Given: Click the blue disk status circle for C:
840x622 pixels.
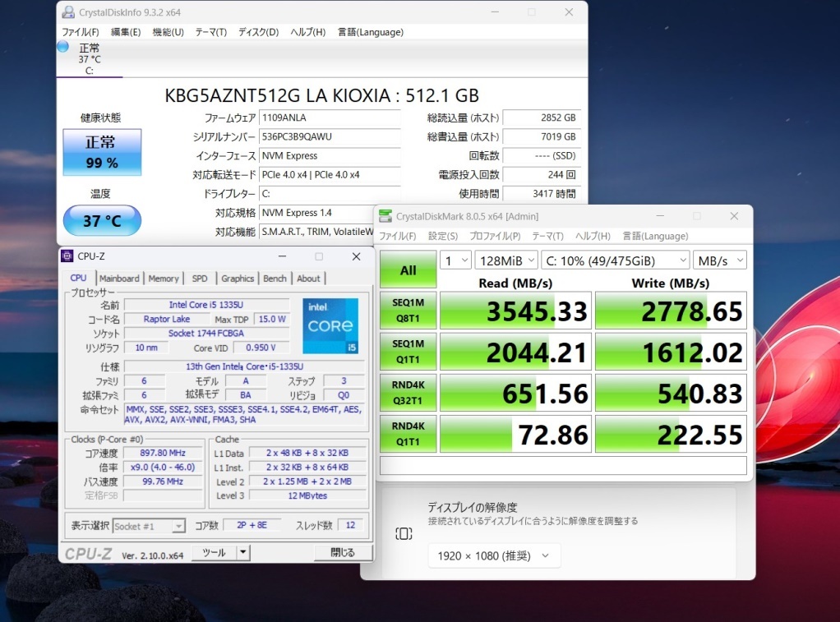Looking at the screenshot, I should point(63,47).
